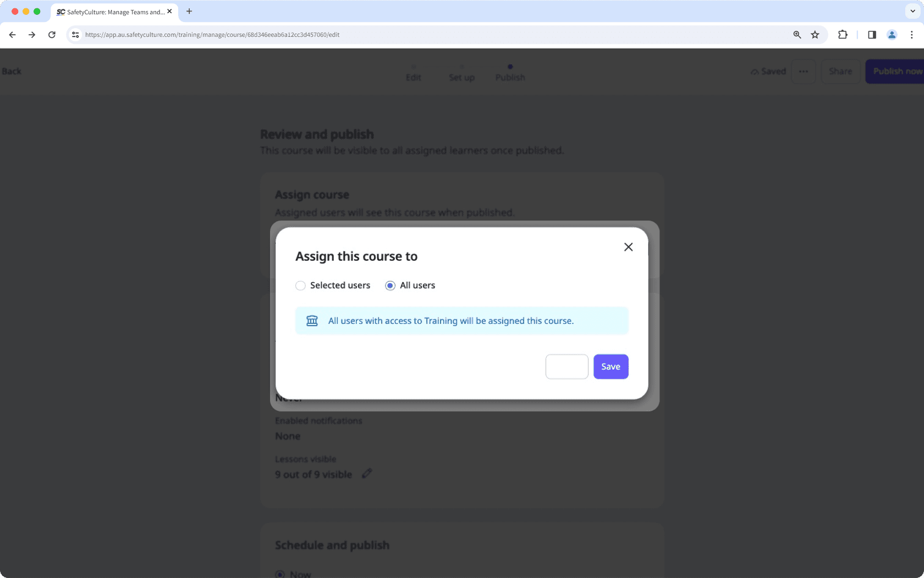
Task: Reload the current page
Action: 52,34
